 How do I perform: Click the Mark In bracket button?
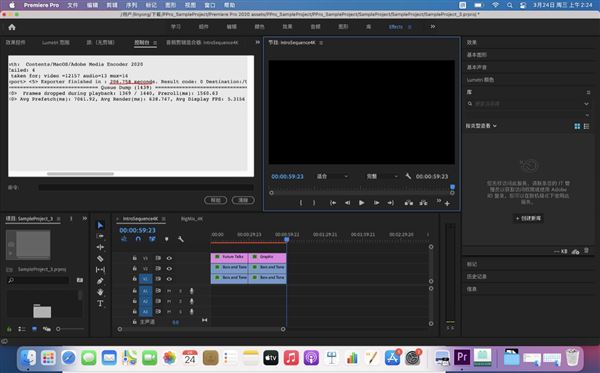coord(301,203)
